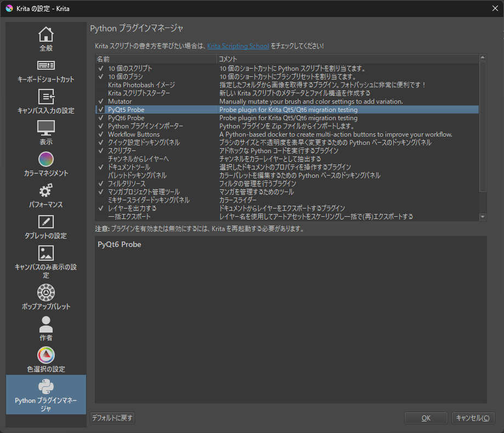Uncheck the 10 個のスクリプト plugin

pos(101,69)
